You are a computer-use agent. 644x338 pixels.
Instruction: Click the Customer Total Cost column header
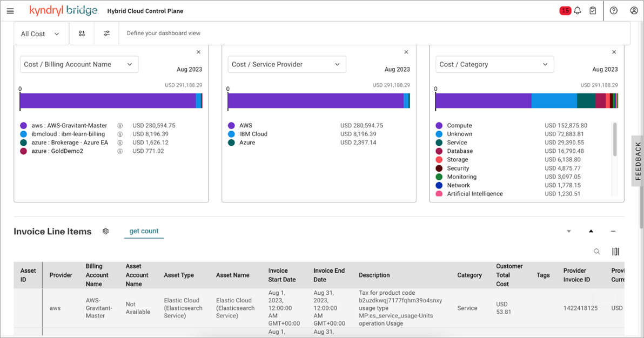pos(509,275)
